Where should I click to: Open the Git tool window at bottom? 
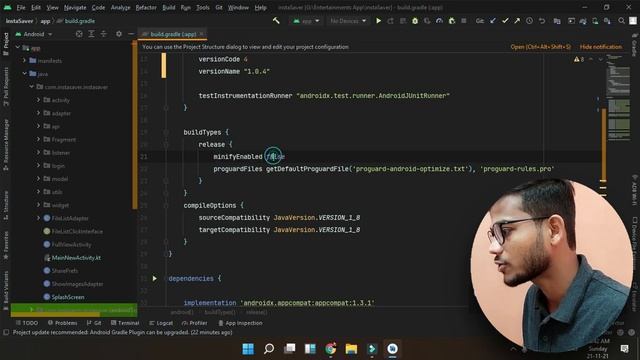tap(94, 323)
